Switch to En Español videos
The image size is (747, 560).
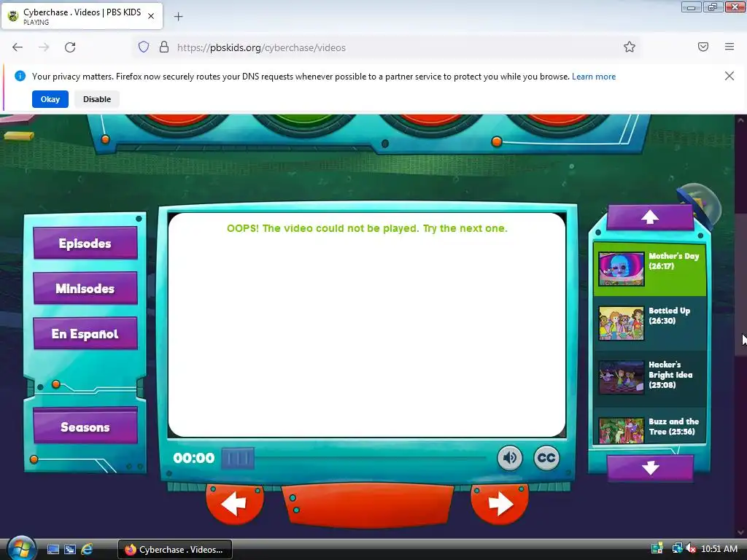coord(85,334)
